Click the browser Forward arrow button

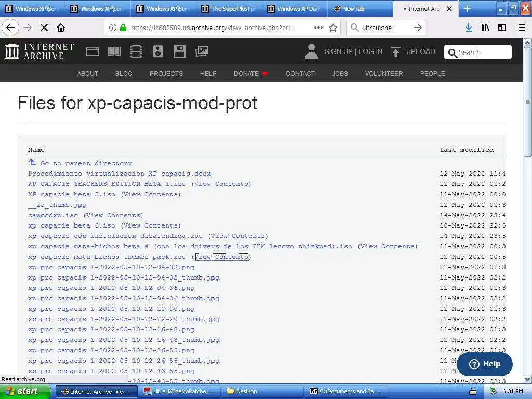click(x=28, y=28)
